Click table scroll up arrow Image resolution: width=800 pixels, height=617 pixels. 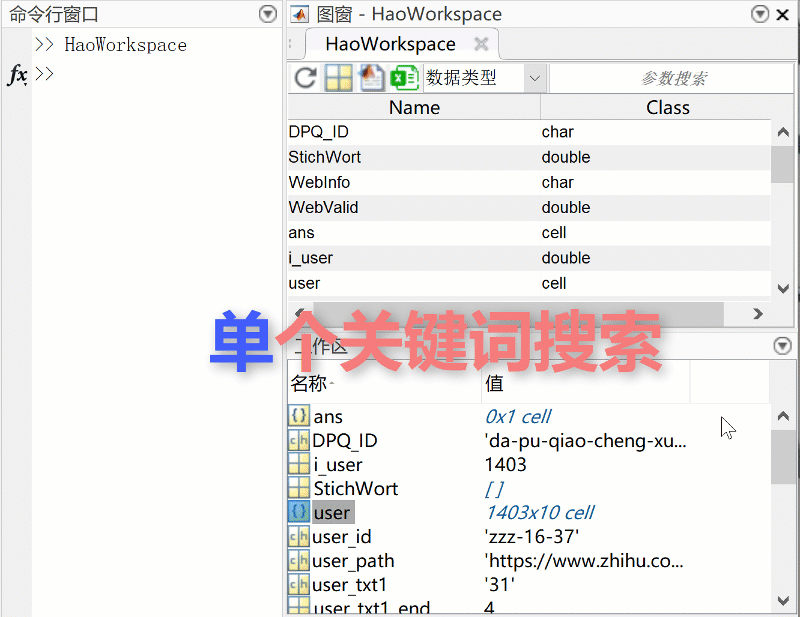(783, 133)
